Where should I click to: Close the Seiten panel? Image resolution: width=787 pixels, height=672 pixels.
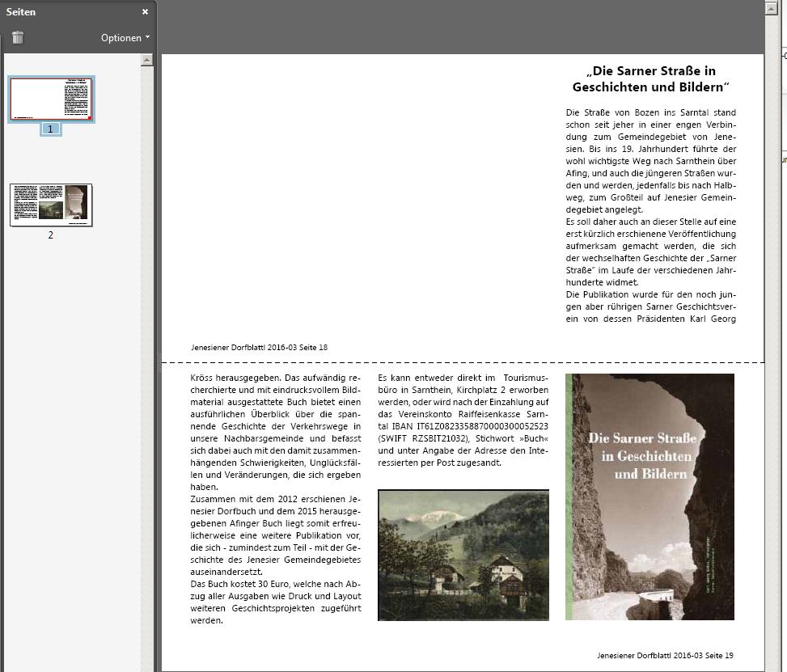tap(145, 11)
